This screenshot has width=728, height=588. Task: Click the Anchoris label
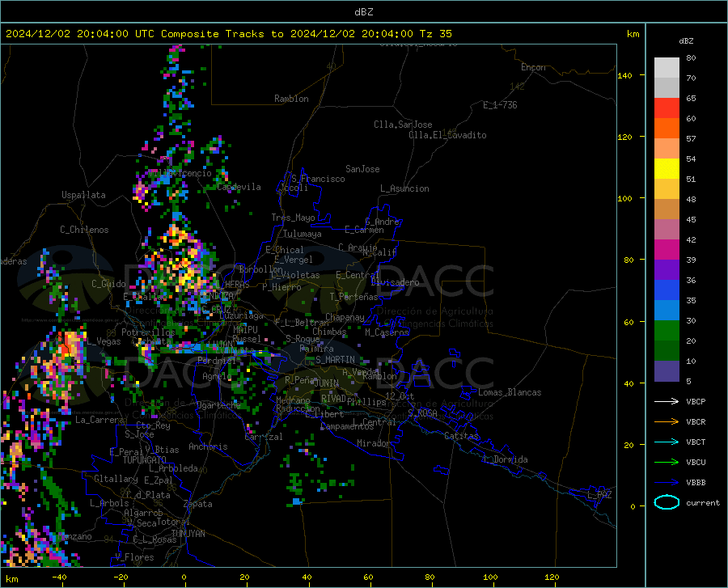click(x=208, y=446)
